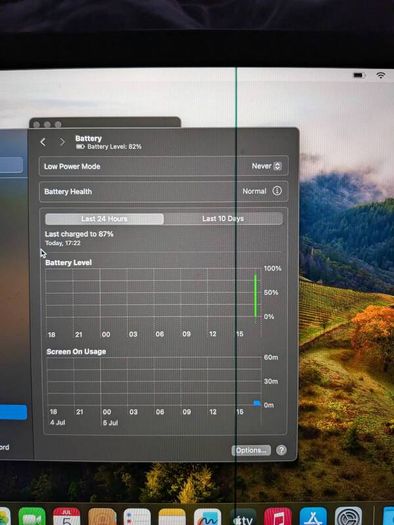
Task: Click the green Battery Level bar
Action: pos(255,295)
